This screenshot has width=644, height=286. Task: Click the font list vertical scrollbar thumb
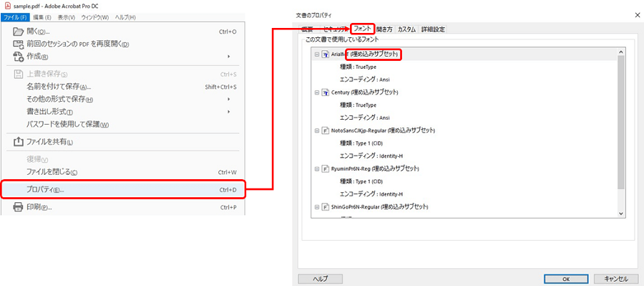[620, 123]
